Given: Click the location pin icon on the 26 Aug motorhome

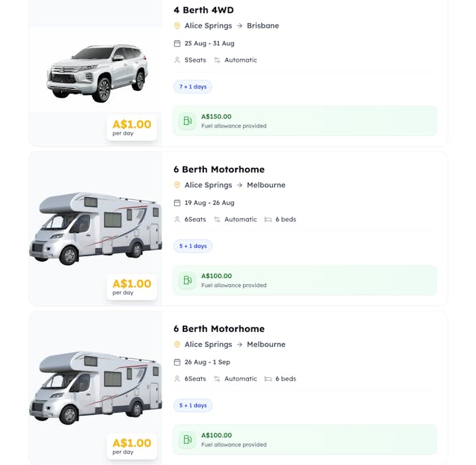Looking at the screenshot, I should click(x=177, y=344).
